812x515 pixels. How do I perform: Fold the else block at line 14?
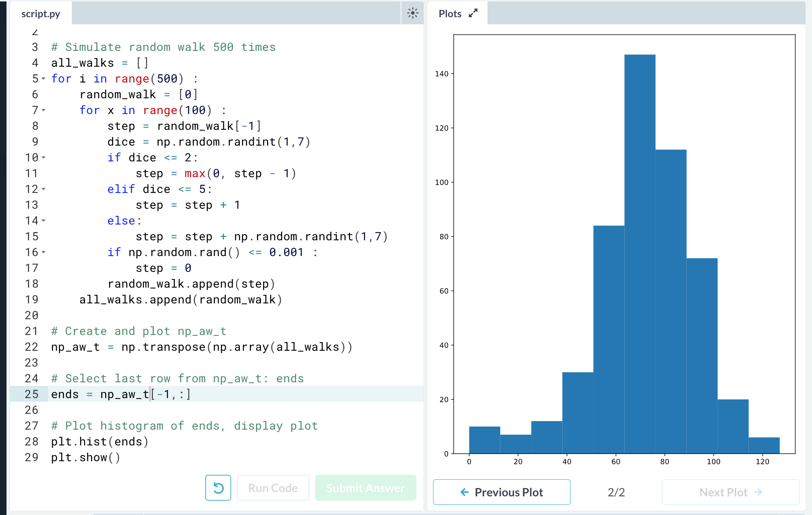point(43,221)
